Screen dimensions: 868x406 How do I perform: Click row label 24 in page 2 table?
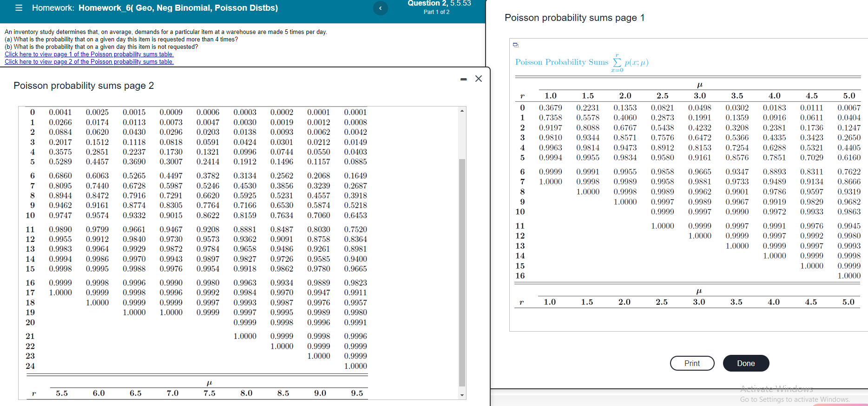30,366
